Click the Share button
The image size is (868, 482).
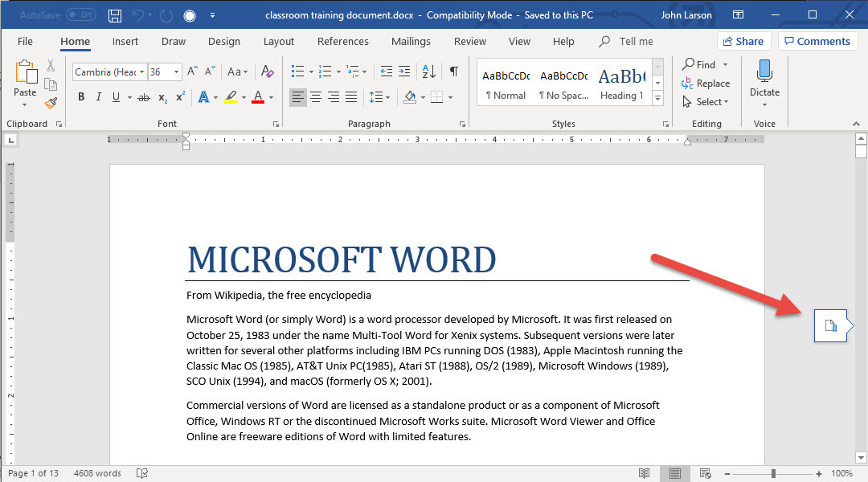[x=743, y=42]
